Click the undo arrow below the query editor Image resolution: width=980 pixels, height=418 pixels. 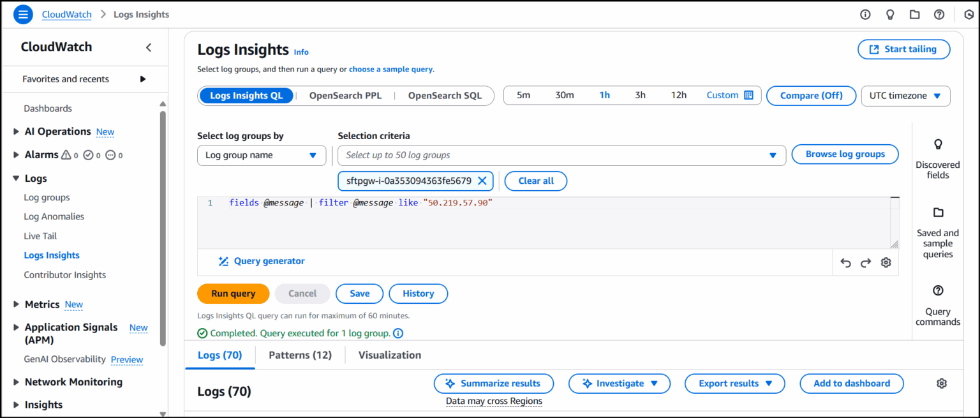pyautogui.click(x=845, y=262)
